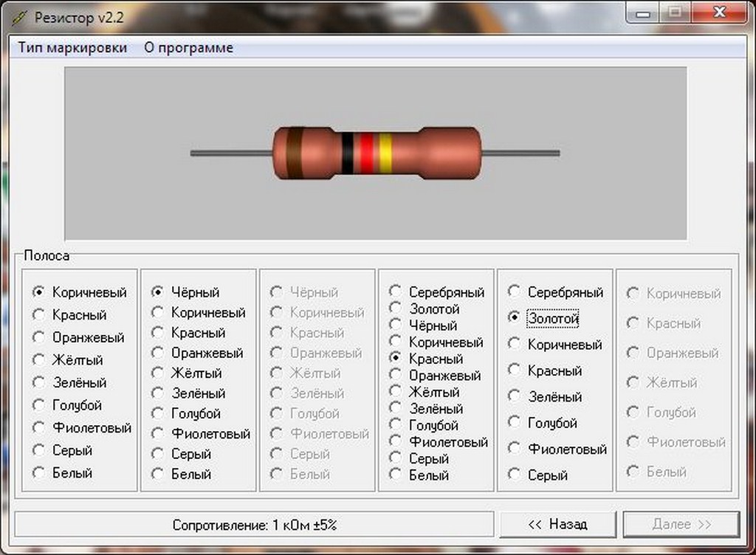Open the Тип маркировки menu

pyautogui.click(x=72, y=48)
